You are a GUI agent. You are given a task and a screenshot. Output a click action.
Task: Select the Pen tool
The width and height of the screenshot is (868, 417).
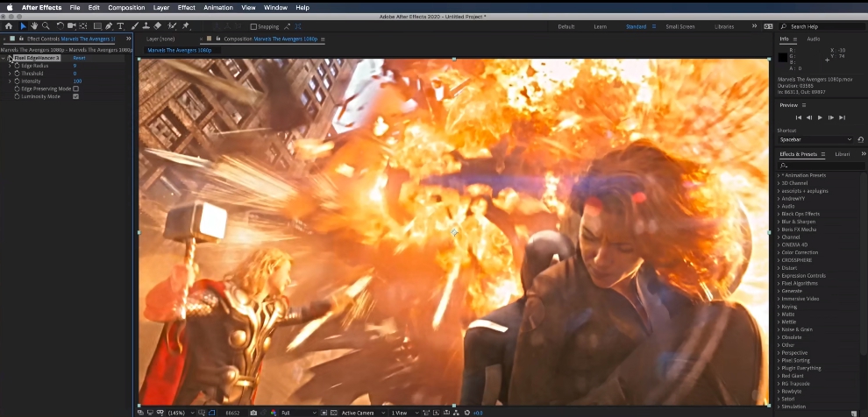tap(109, 26)
